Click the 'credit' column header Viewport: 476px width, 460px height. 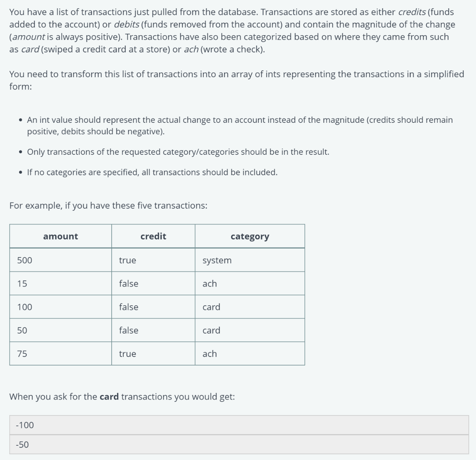(153, 236)
